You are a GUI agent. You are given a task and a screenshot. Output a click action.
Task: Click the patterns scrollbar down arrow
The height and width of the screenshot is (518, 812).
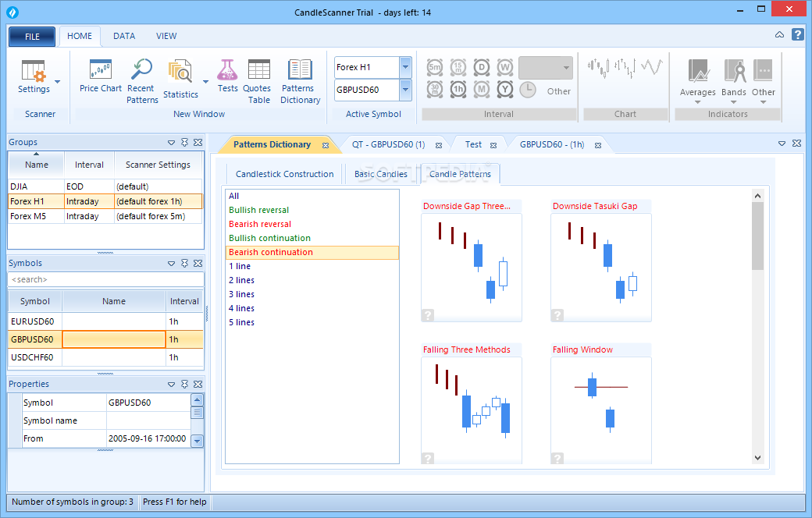(x=757, y=457)
